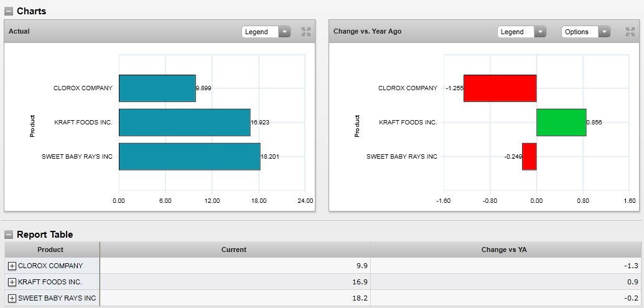This screenshot has width=644, height=308.
Task: Open the Options dropdown menu
Action: (586, 32)
